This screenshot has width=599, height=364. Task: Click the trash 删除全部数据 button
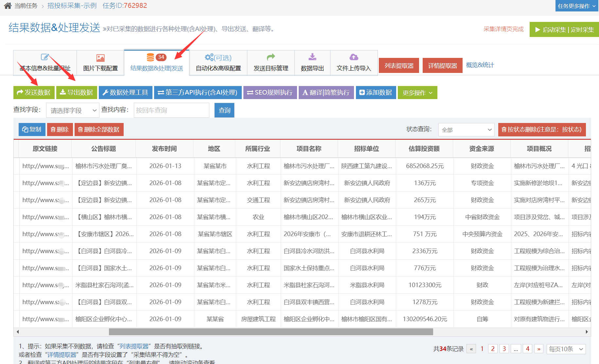[99, 130]
